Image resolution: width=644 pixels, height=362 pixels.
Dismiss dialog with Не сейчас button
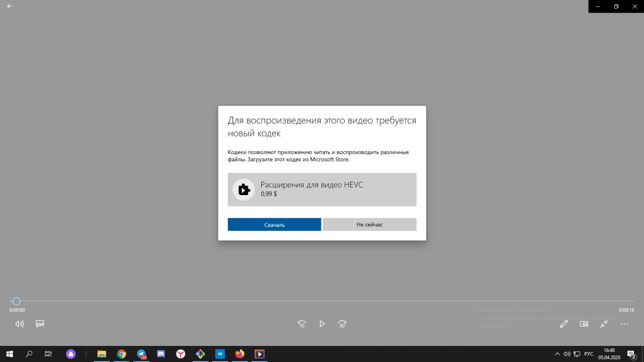click(369, 224)
